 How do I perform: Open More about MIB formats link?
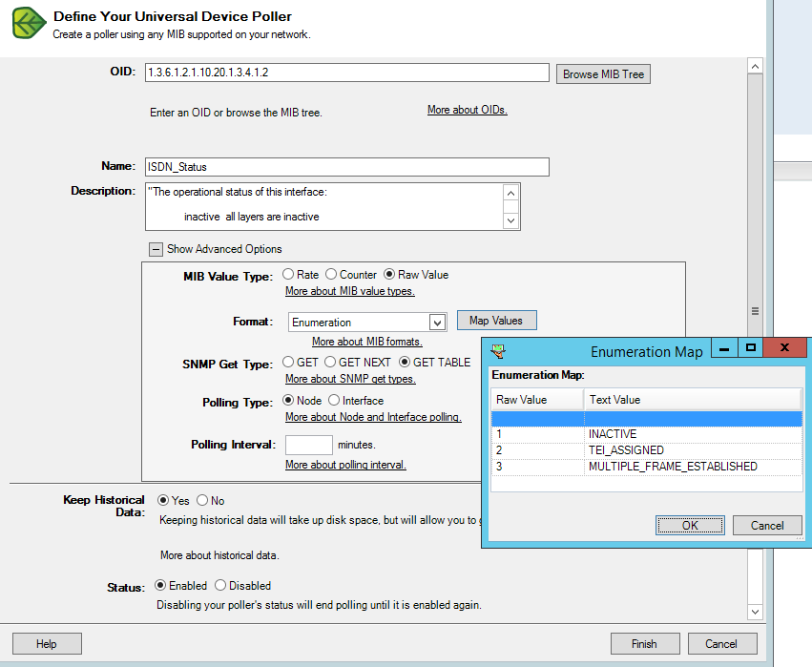[367, 342]
